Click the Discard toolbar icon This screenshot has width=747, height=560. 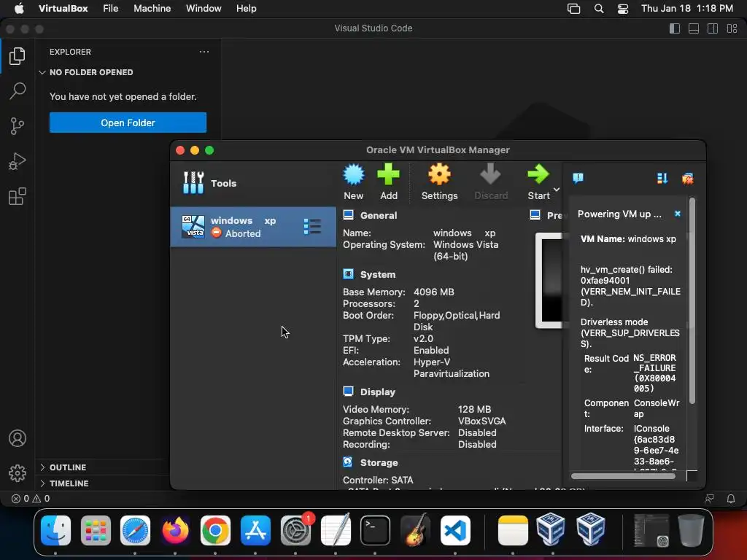491,182
